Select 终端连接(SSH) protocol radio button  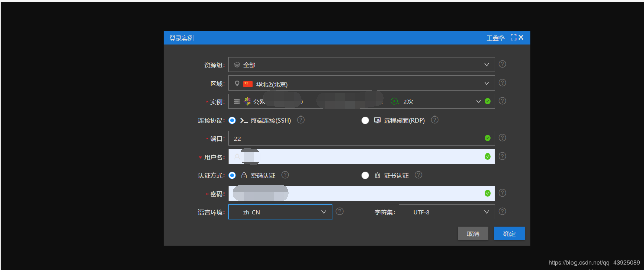232,120
